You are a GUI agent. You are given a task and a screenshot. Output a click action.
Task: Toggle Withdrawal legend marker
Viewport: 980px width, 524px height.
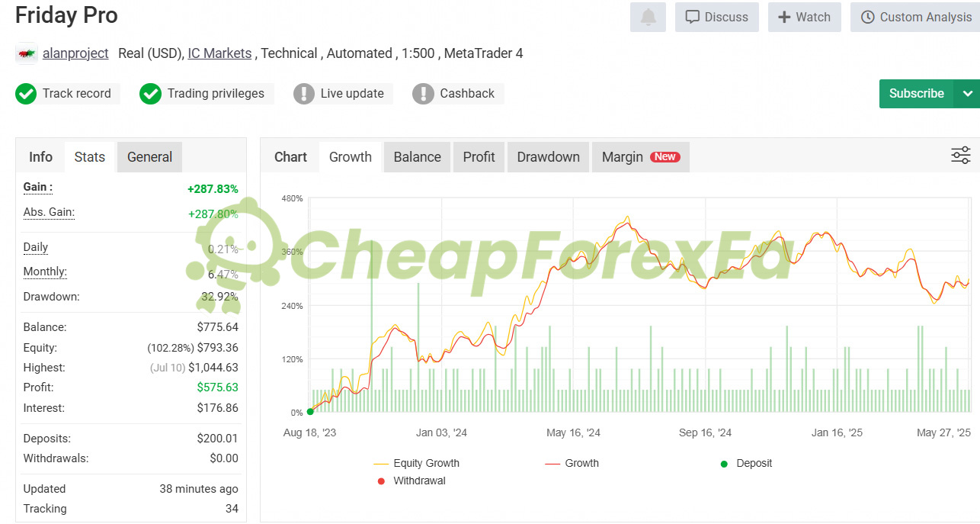click(x=412, y=481)
